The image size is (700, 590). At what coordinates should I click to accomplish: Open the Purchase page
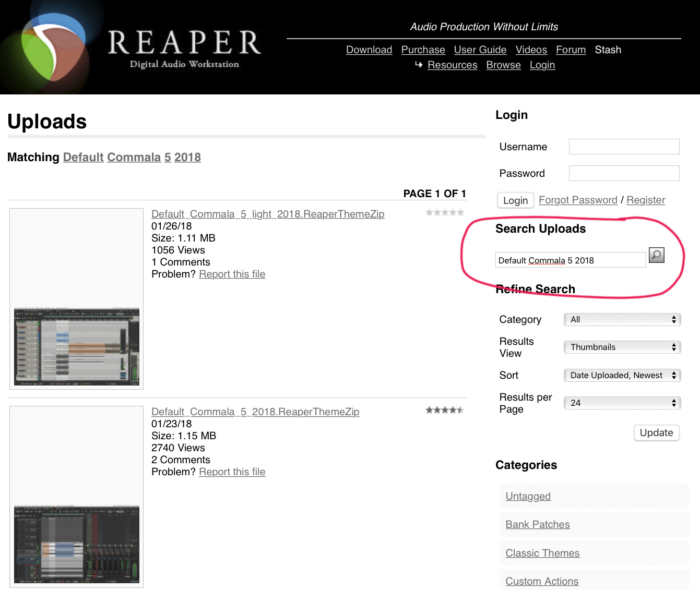coord(423,50)
